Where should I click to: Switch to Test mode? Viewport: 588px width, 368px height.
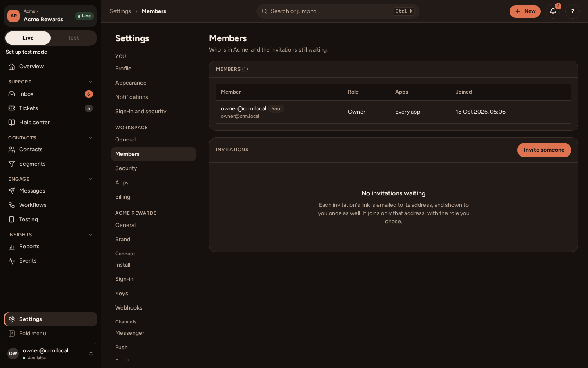[73, 38]
